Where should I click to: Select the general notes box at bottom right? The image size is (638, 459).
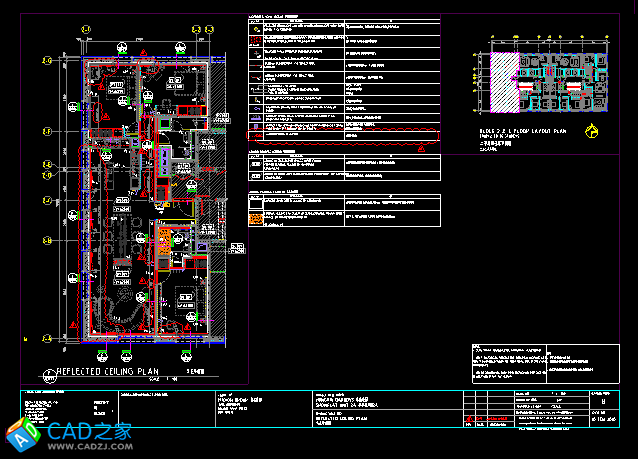tap(538, 362)
